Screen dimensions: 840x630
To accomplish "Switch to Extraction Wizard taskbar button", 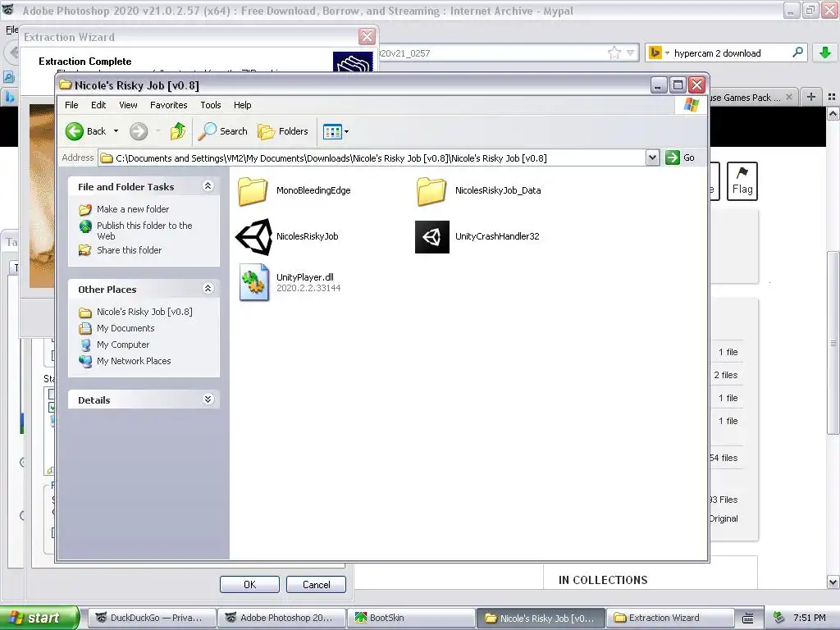I will point(671,618).
